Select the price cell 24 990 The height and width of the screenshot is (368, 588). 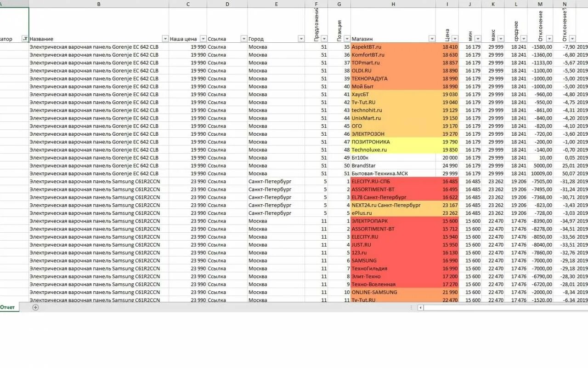point(447,166)
